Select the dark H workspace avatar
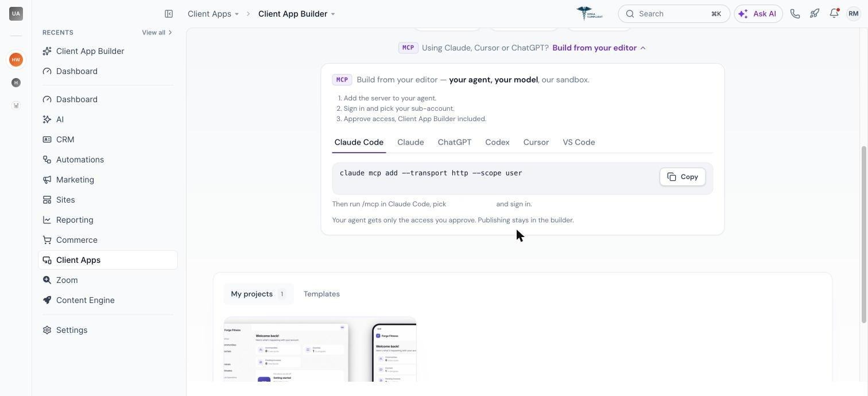This screenshot has width=868, height=396. tap(16, 83)
